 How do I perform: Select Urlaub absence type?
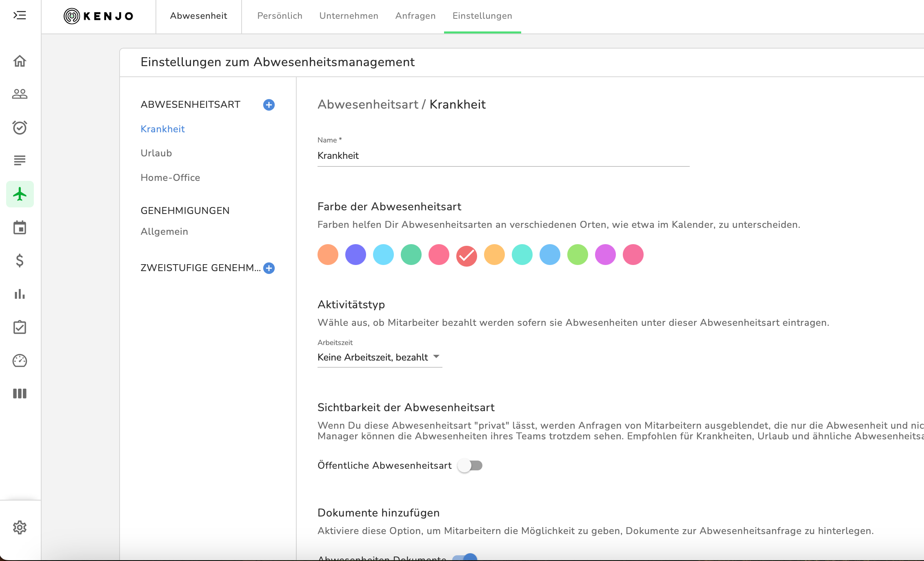tap(156, 153)
